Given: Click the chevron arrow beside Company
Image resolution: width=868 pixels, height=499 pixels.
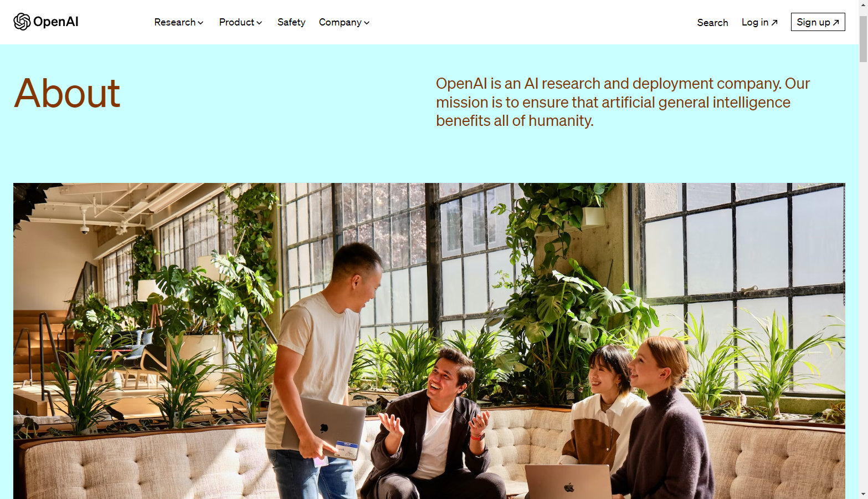Looking at the screenshot, I should pyautogui.click(x=367, y=23).
